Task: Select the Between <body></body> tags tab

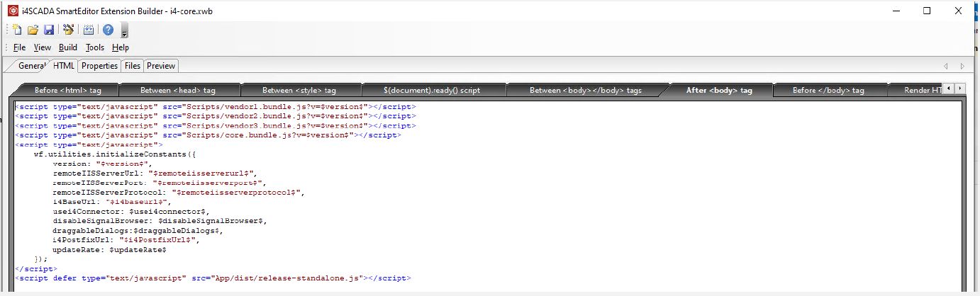Action: [x=586, y=90]
